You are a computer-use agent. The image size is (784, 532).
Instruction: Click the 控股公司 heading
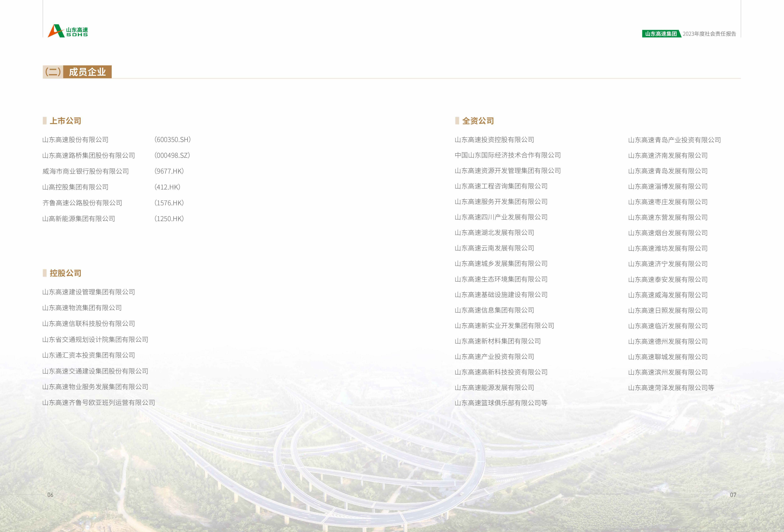(x=65, y=273)
